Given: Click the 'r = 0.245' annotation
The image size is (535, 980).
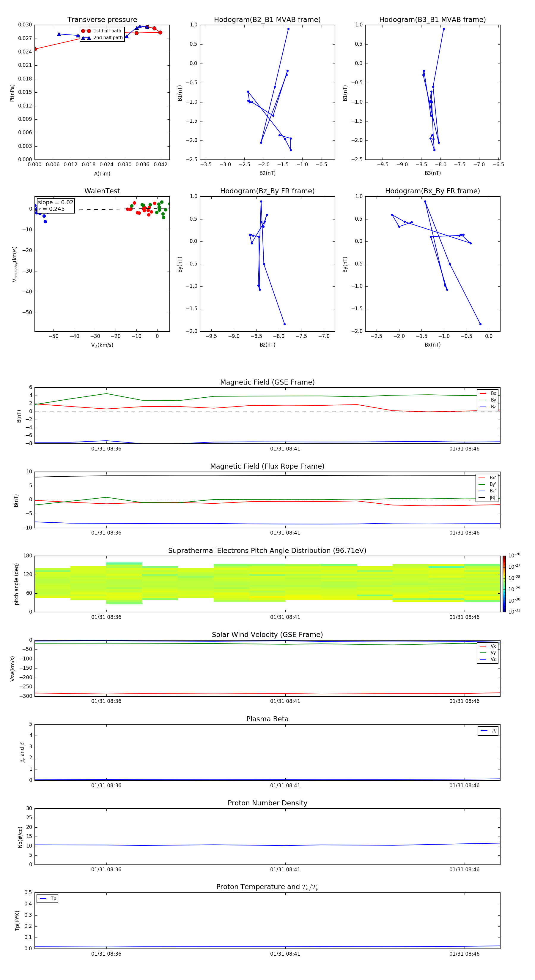Looking at the screenshot, I should (51, 209).
